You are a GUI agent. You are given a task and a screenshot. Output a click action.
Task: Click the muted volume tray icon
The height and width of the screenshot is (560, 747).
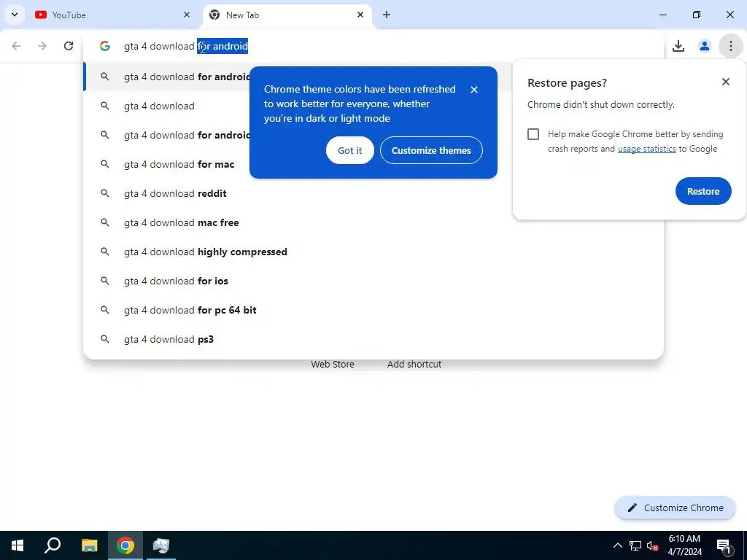(x=653, y=545)
